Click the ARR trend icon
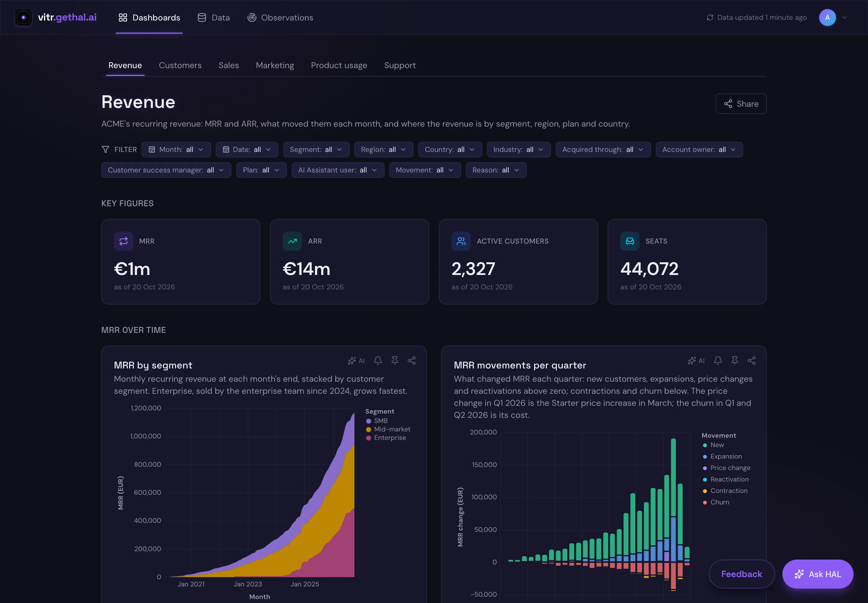 (292, 241)
